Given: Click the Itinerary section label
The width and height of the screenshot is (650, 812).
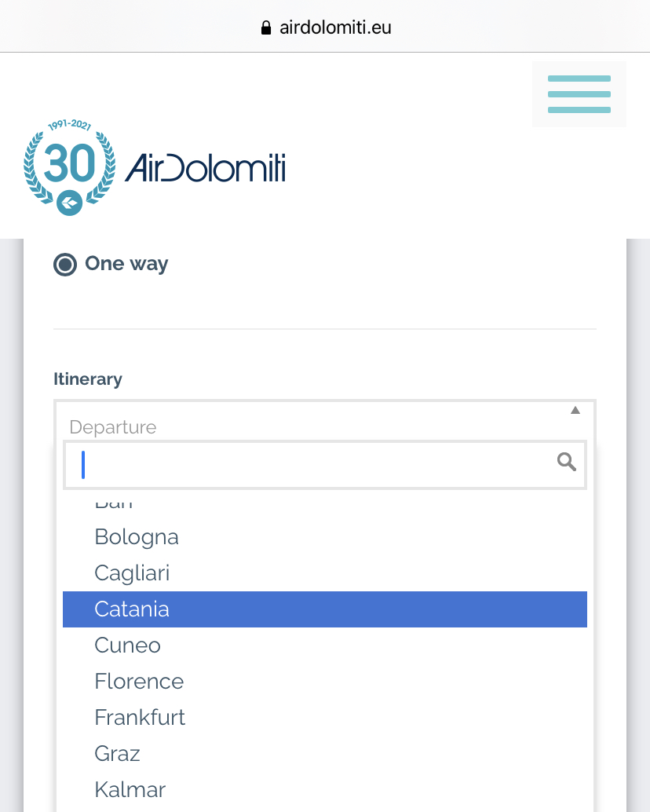Looking at the screenshot, I should coord(88,379).
